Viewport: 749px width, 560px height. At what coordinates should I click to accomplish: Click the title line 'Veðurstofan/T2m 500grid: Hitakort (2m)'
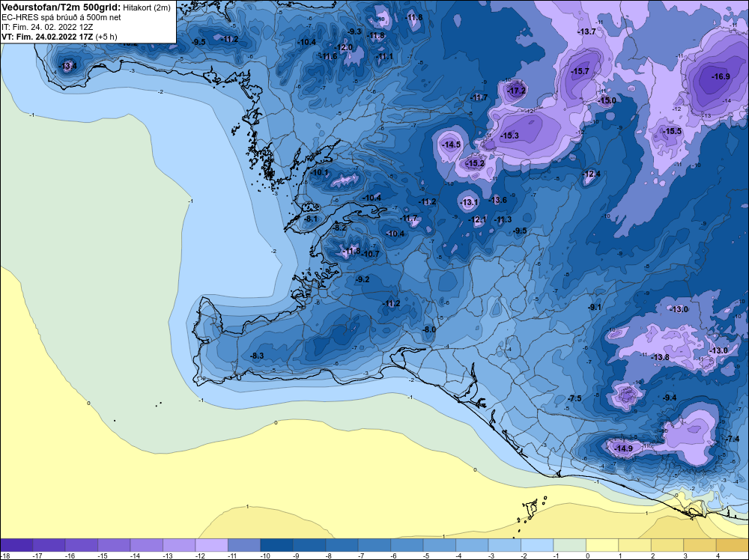tap(86, 7)
